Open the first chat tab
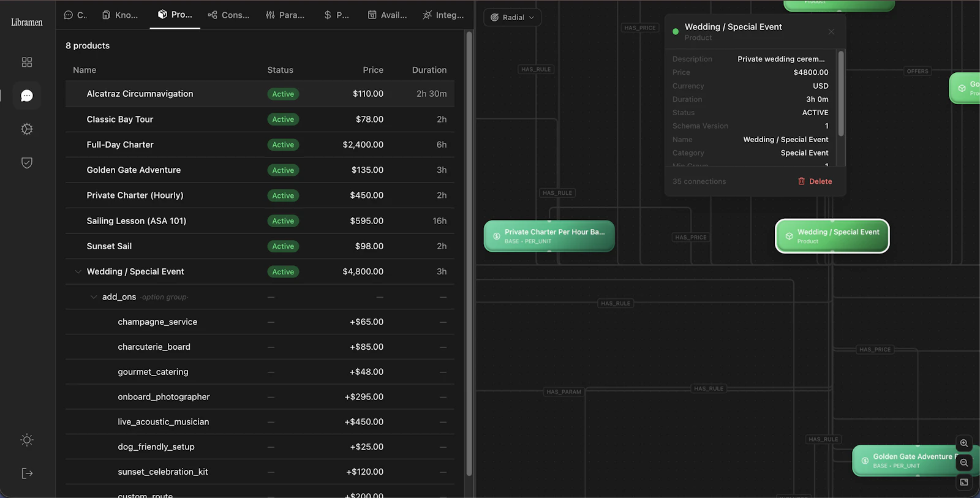The height and width of the screenshot is (498, 980). [x=75, y=15]
